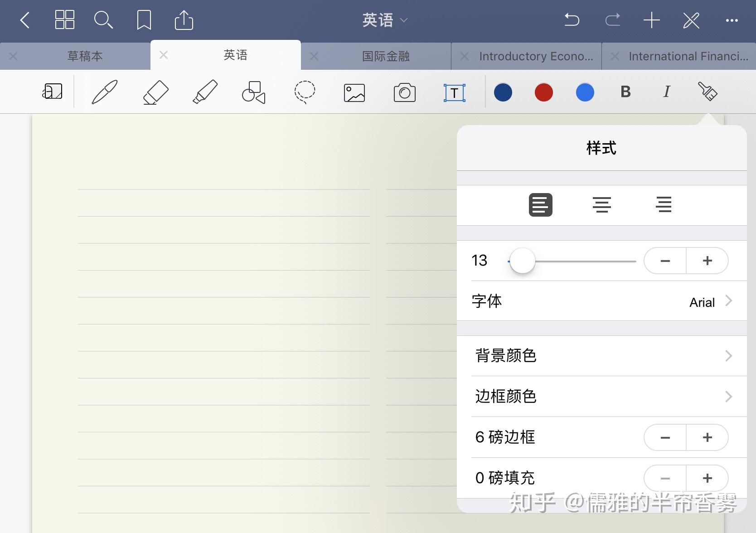Screen dimensions: 756x533
Task: Toggle bold text formatting
Action: (625, 92)
